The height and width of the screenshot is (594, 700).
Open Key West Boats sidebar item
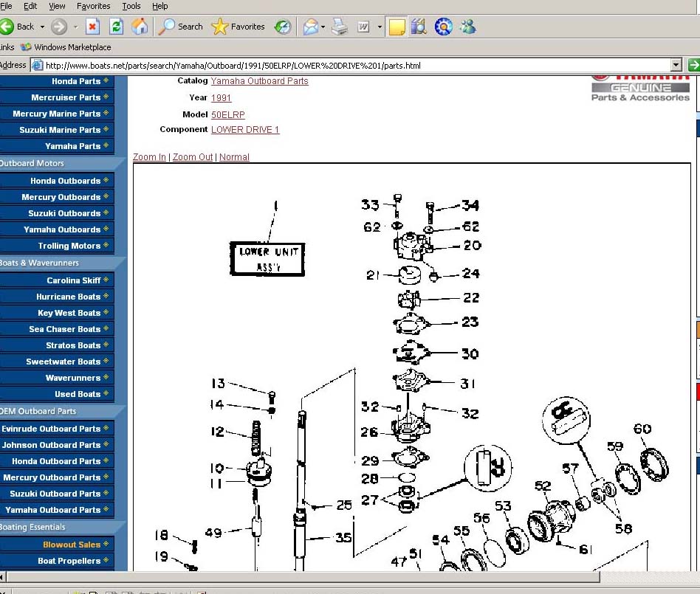pos(57,313)
